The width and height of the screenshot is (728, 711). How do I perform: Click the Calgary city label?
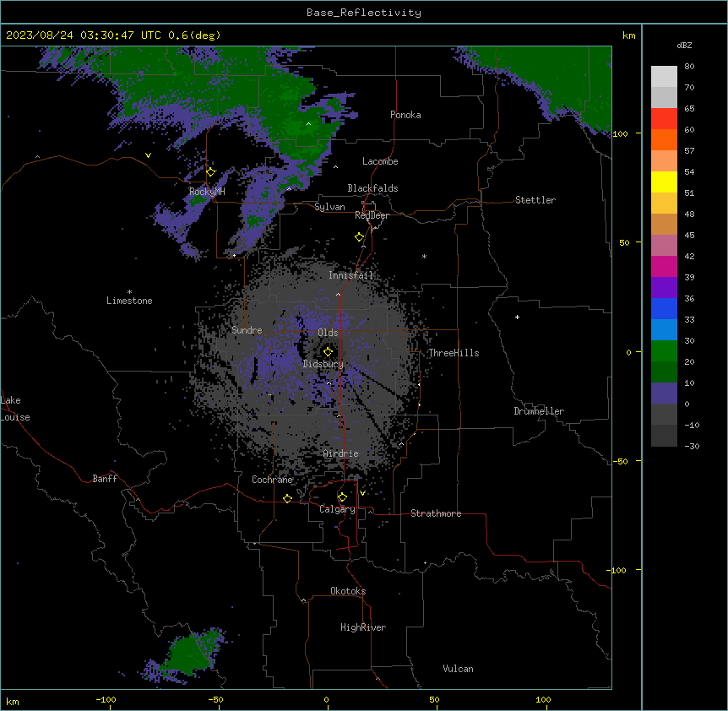[338, 509]
